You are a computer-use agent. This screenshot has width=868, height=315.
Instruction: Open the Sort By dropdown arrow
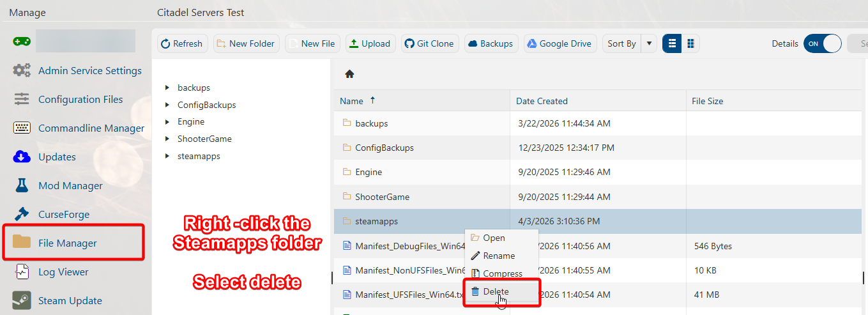pyautogui.click(x=649, y=43)
